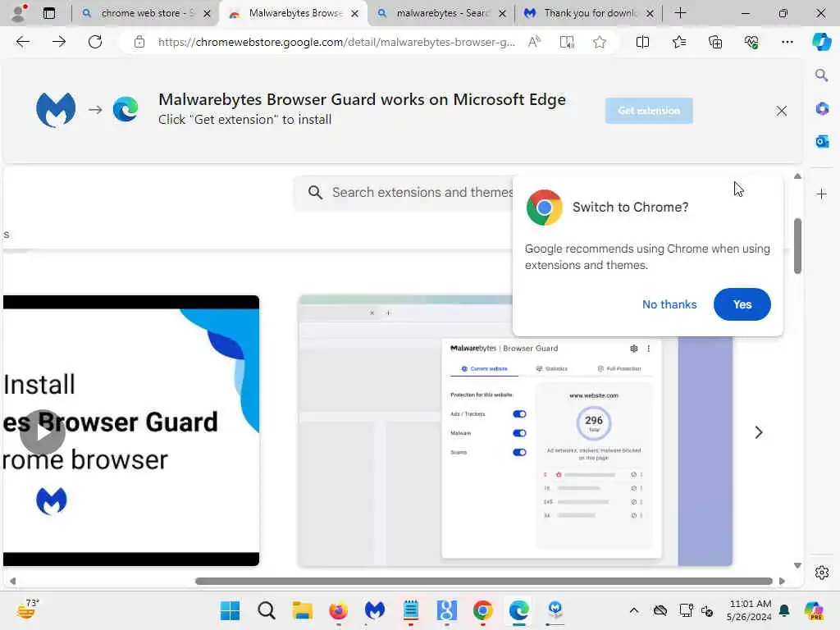
Task: Open the Favorites list
Action: pos(678,42)
